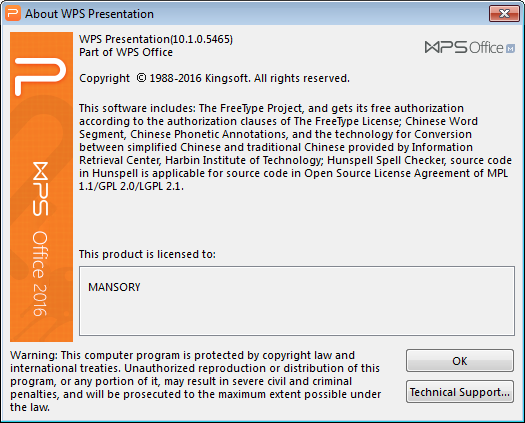Click the orange WPS Presentation title bar icon
525x423 pixels.
pos(13,13)
